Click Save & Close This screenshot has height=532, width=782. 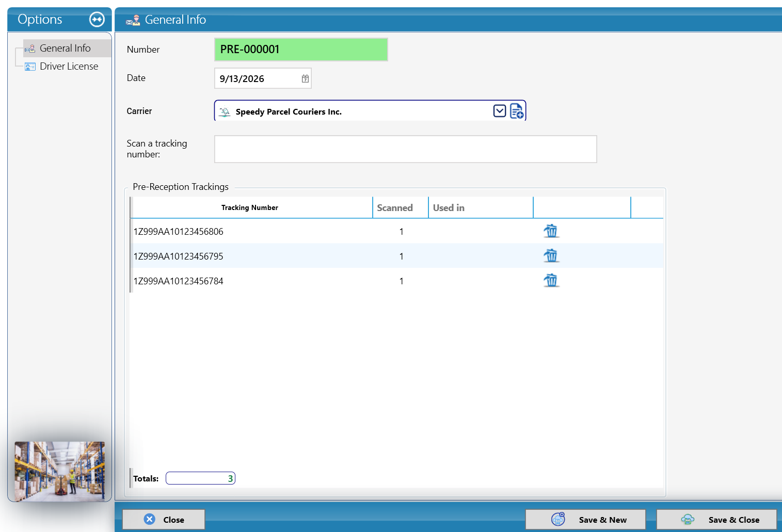point(716,520)
